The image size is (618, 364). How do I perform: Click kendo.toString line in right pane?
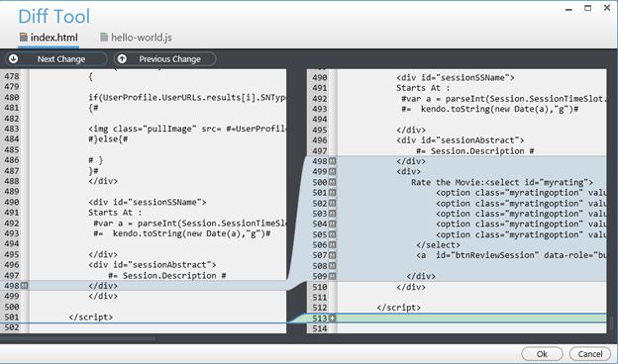(490, 109)
